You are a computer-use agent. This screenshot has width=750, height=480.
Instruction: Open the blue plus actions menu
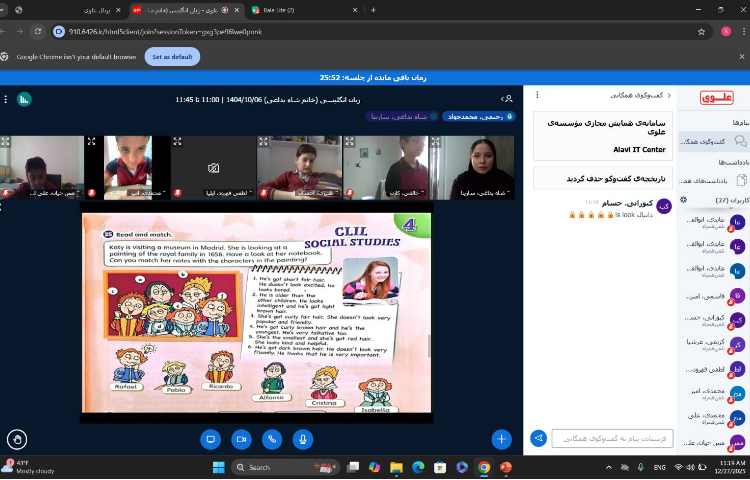pyautogui.click(x=501, y=439)
